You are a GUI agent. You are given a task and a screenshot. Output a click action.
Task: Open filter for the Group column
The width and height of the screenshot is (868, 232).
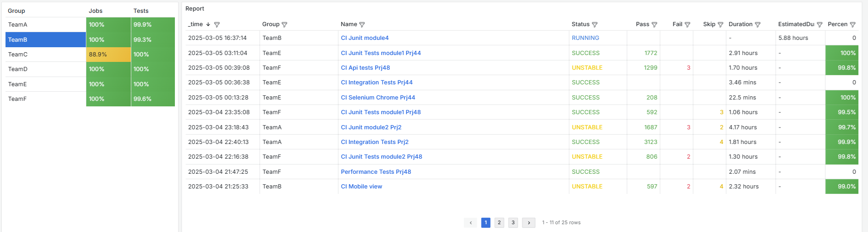tap(284, 25)
